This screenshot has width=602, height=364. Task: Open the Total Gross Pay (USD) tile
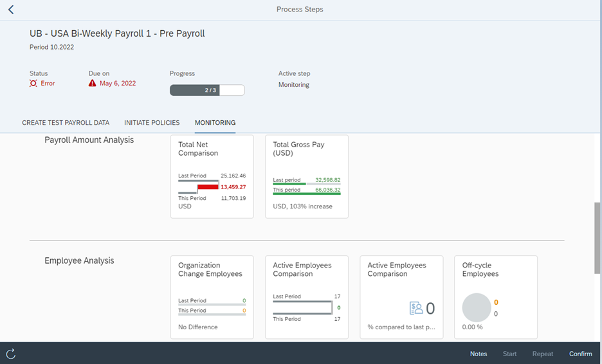307,176
